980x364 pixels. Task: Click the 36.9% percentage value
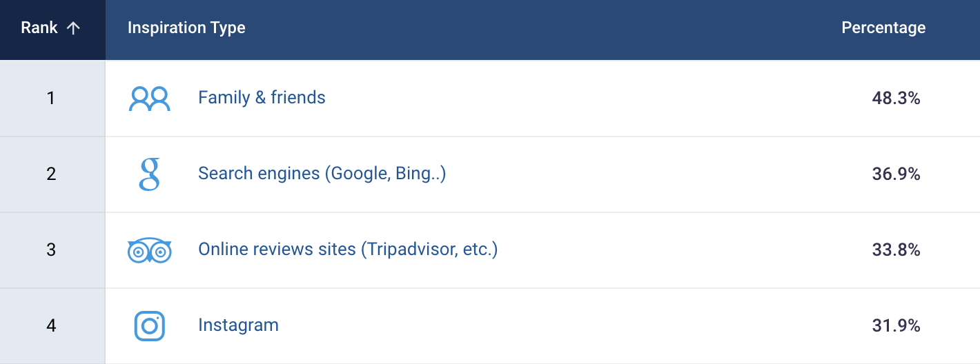896,174
